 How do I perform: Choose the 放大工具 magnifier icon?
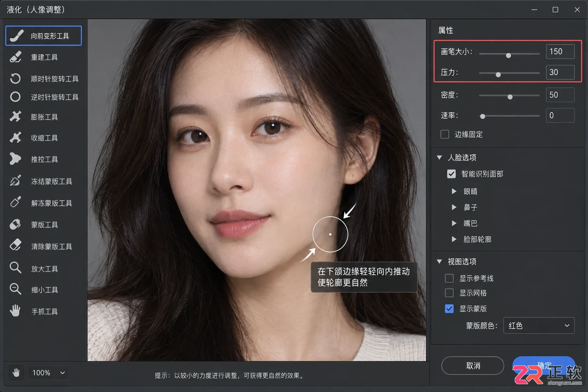click(x=16, y=268)
